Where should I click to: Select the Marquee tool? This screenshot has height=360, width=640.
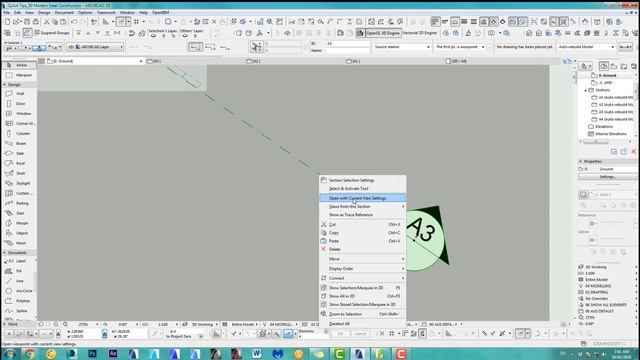[x=19, y=75]
